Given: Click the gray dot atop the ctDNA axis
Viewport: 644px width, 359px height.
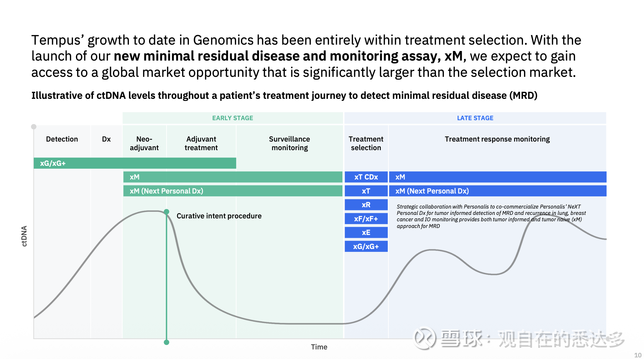Looking at the screenshot, I should [x=34, y=127].
